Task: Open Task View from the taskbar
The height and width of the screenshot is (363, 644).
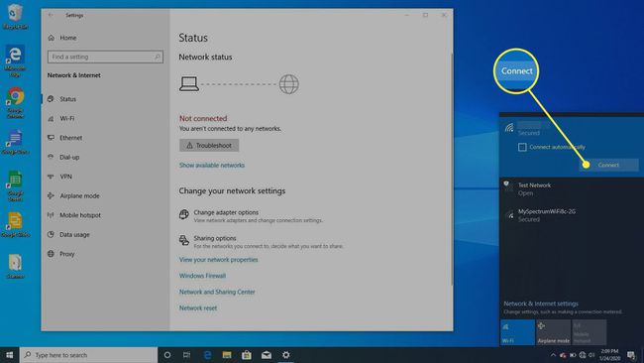Action: [187, 355]
